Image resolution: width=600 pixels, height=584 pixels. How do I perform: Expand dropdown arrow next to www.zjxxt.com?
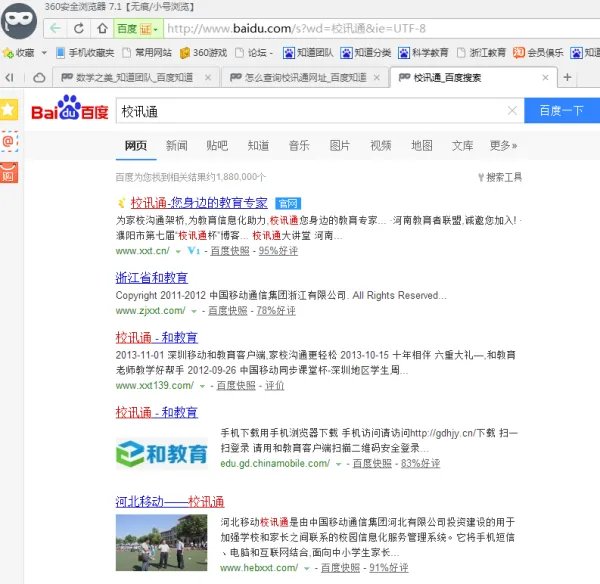194,311
